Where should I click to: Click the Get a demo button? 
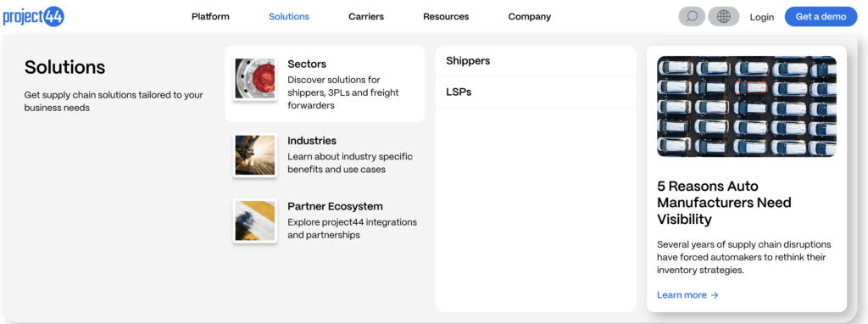point(821,17)
